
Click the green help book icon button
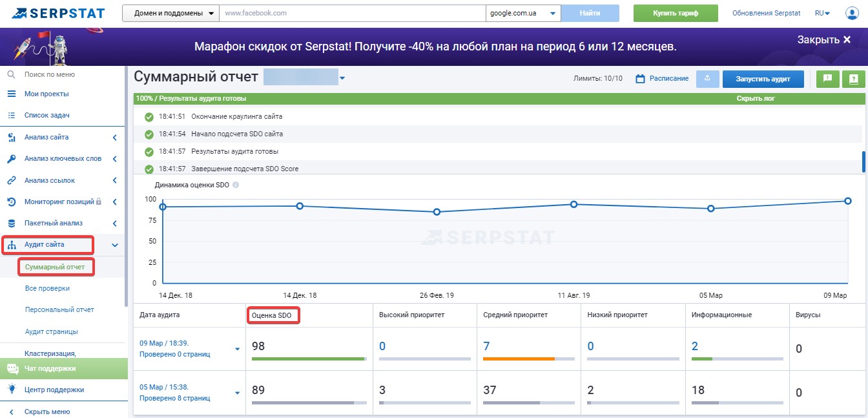tap(853, 79)
